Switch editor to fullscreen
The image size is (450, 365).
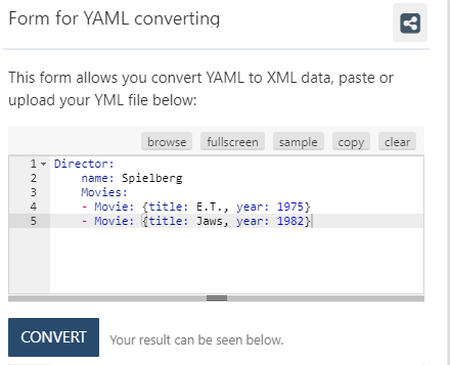(233, 142)
